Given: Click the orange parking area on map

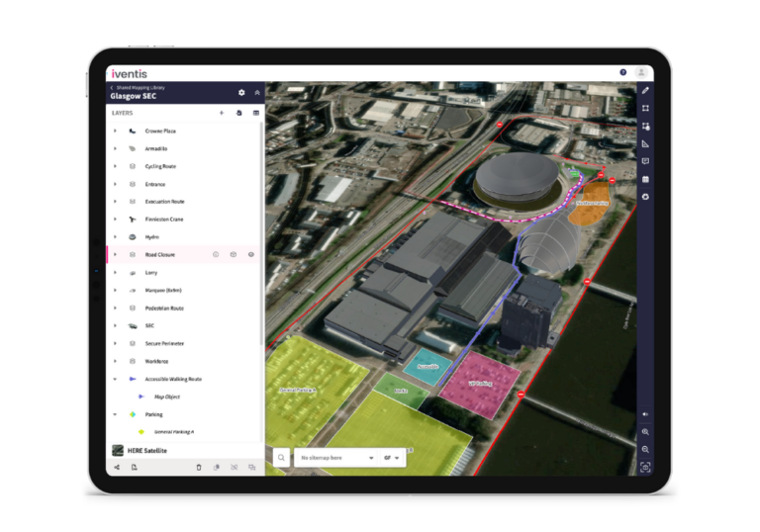Looking at the screenshot, I should [590, 204].
